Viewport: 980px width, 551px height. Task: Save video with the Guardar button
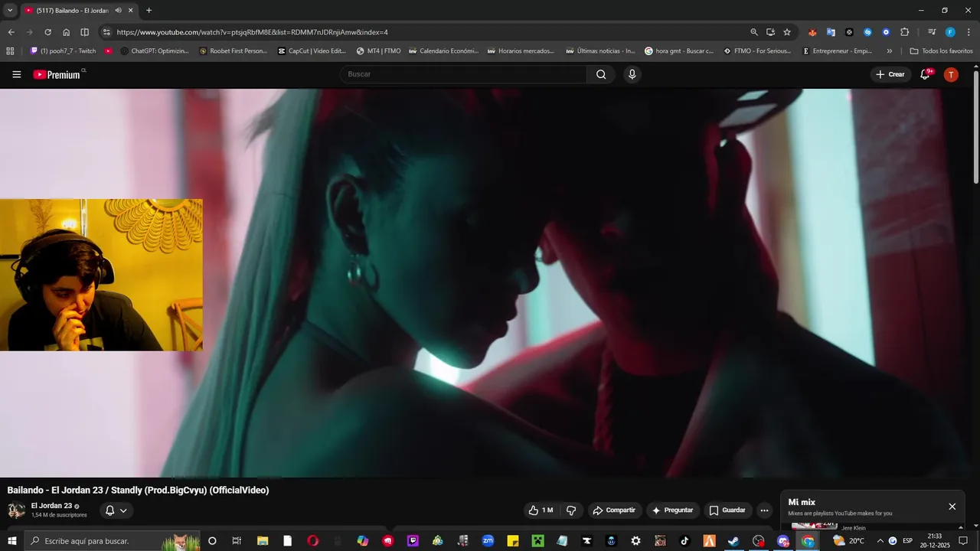pyautogui.click(x=727, y=510)
